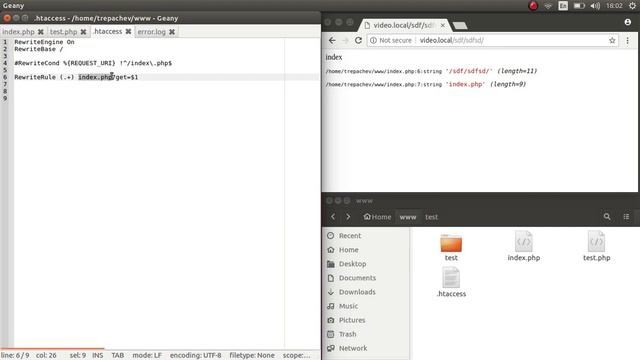Open Desktop in file manager sidebar
The image size is (640, 360).
(x=352, y=264)
